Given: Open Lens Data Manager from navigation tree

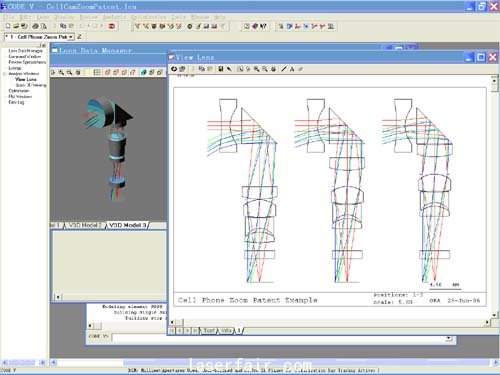Looking at the screenshot, I should [x=25, y=51].
